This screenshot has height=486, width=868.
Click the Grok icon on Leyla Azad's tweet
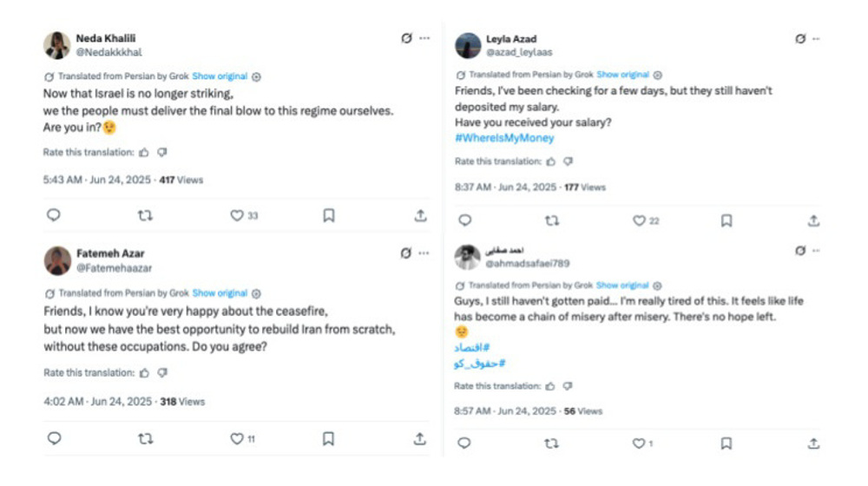coord(800,39)
